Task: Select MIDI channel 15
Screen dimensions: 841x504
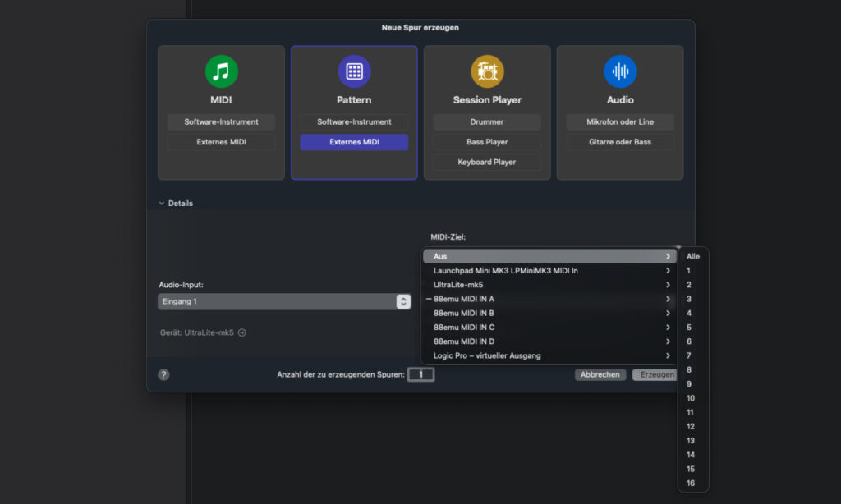Action: (693, 470)
